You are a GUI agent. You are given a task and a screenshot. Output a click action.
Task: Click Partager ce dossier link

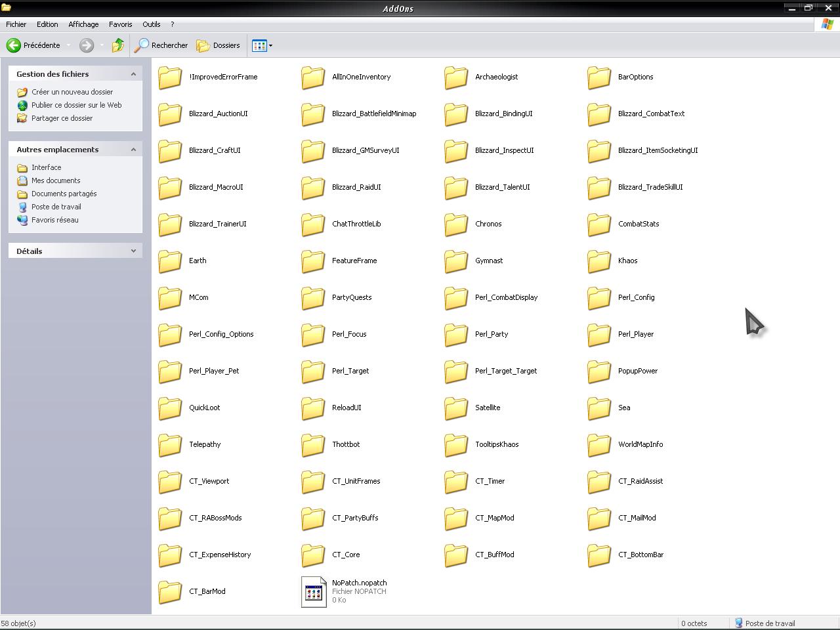point(62,118)
